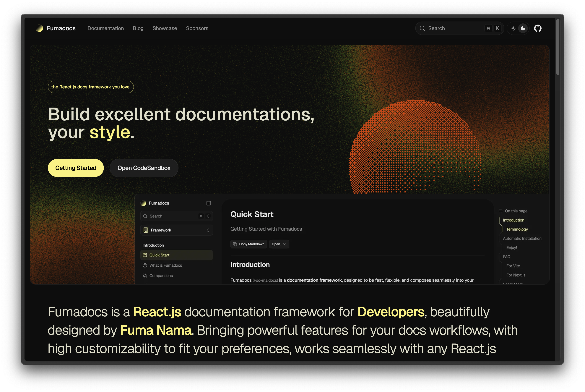
Task: Select Quick Start in docs sidebar
Action: [159, 255]
